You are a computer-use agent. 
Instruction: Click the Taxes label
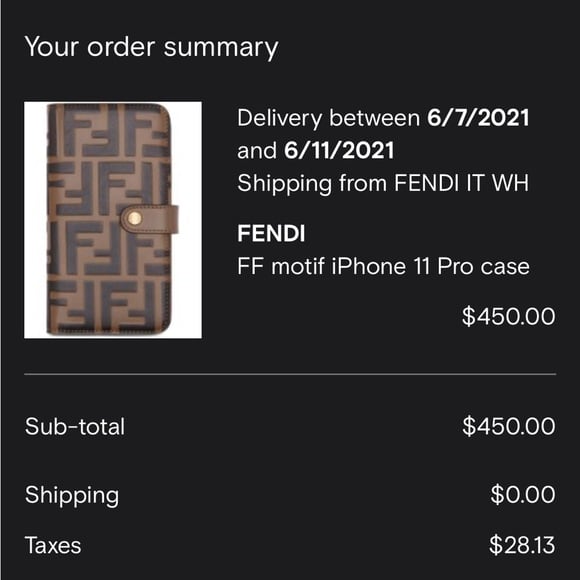pos(53,545)
